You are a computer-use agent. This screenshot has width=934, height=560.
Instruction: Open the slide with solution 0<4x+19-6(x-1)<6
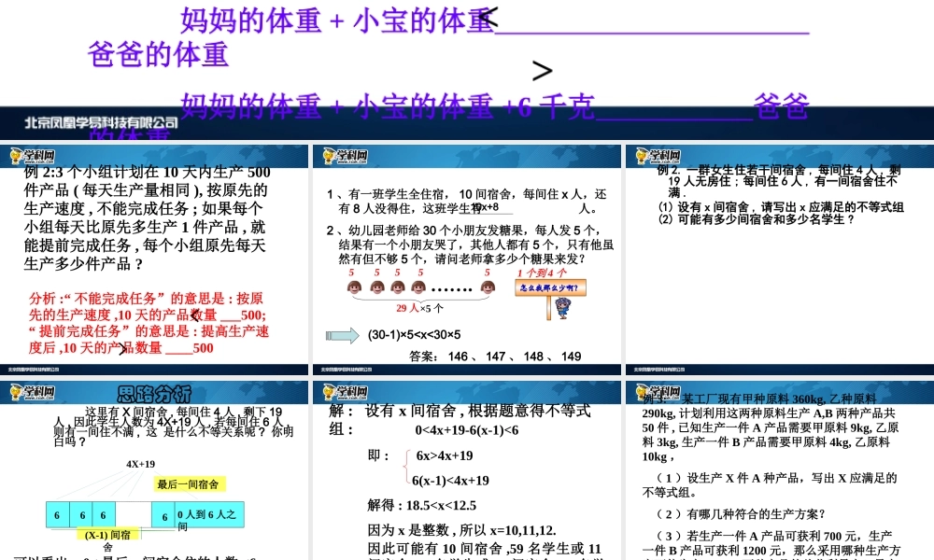(467, 470)
